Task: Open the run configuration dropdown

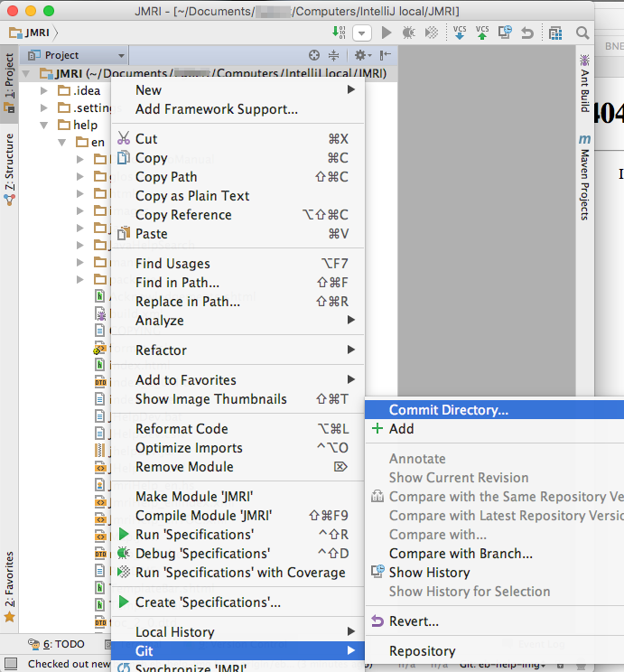Action: pos(362,33)
